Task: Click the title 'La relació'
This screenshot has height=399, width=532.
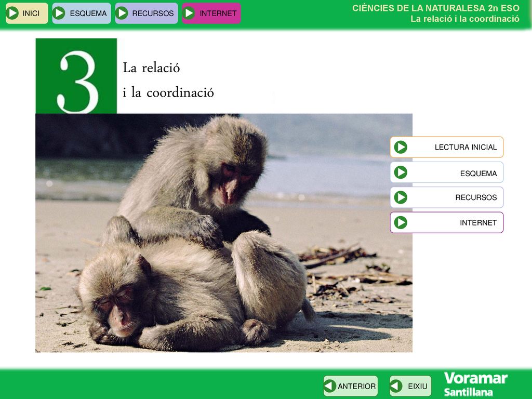Action: pos(151,68)
